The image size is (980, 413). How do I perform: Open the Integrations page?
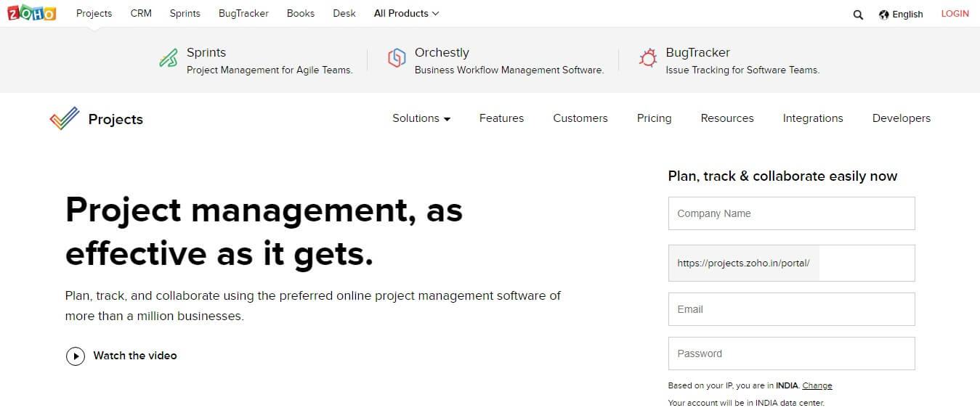pos(813,118)
